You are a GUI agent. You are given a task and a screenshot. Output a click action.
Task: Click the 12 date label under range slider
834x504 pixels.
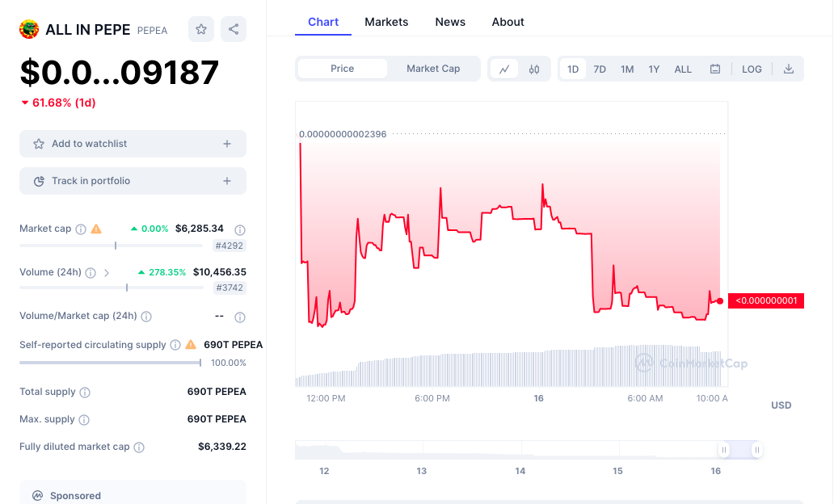(324, 471)
